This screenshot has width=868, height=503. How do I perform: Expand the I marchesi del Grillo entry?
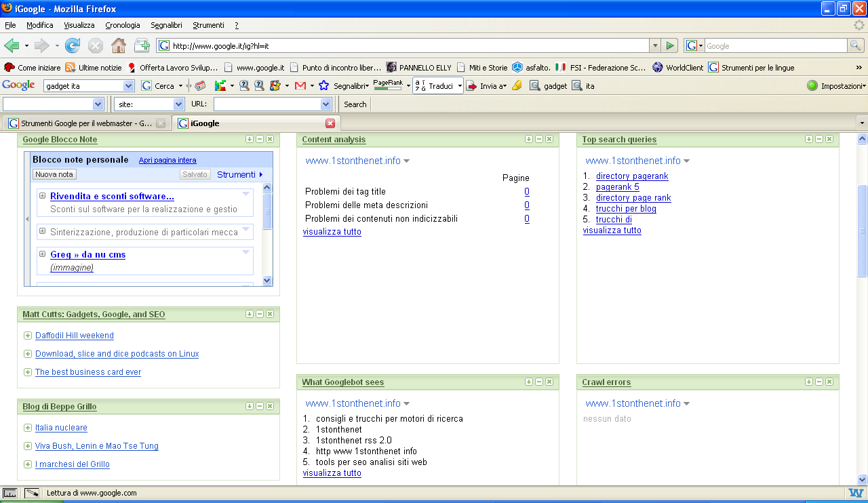28,464
